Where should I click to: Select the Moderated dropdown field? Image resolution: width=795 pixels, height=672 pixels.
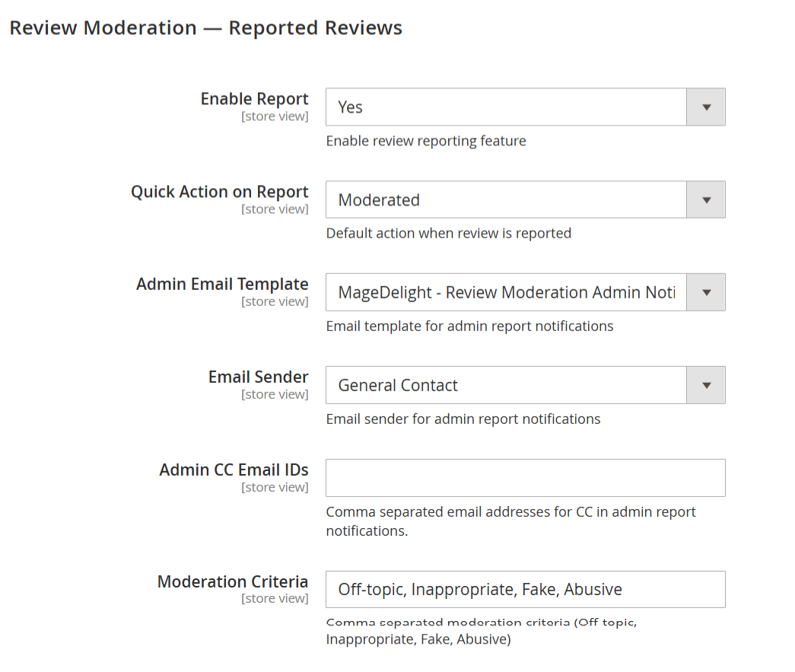(506, 200)
